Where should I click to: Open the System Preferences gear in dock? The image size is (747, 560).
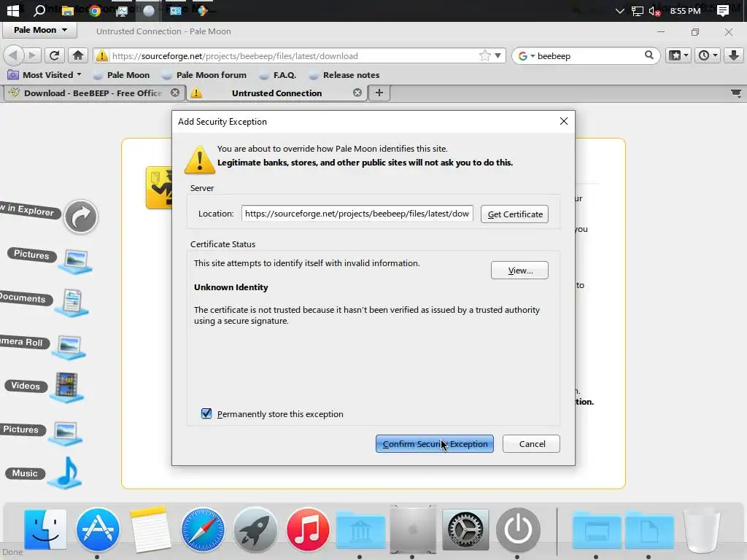tap(465, 529)
